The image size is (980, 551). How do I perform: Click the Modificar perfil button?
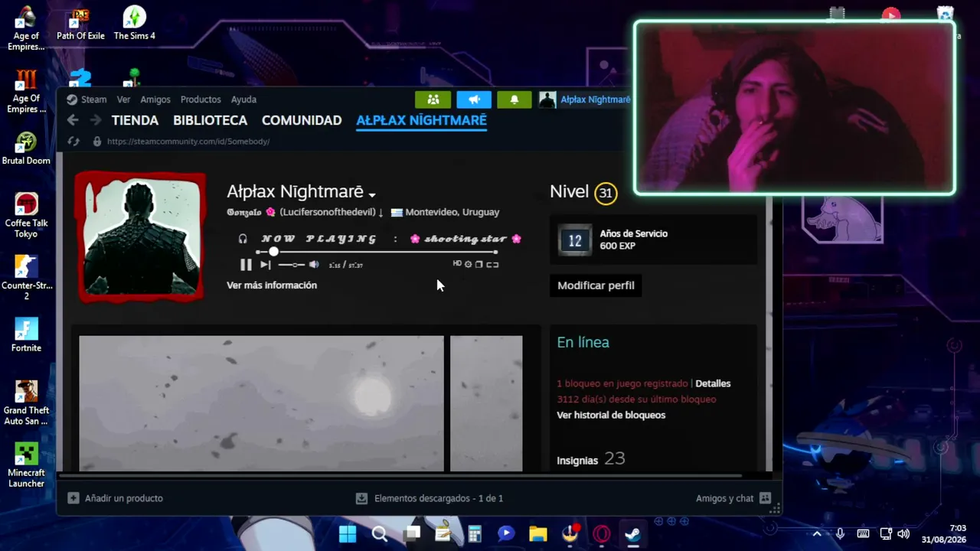tap(596, 285)
